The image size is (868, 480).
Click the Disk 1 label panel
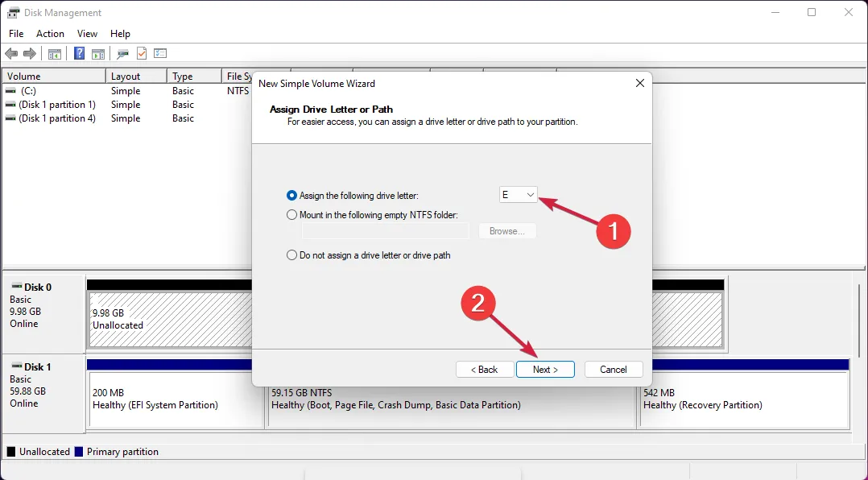click(x=43, y=394)
